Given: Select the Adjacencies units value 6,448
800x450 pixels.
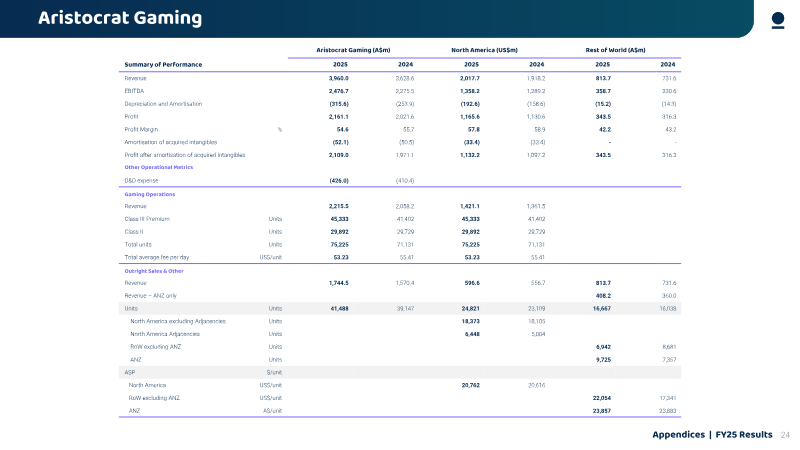Looking at the screenshot, I should pos(472,334).
